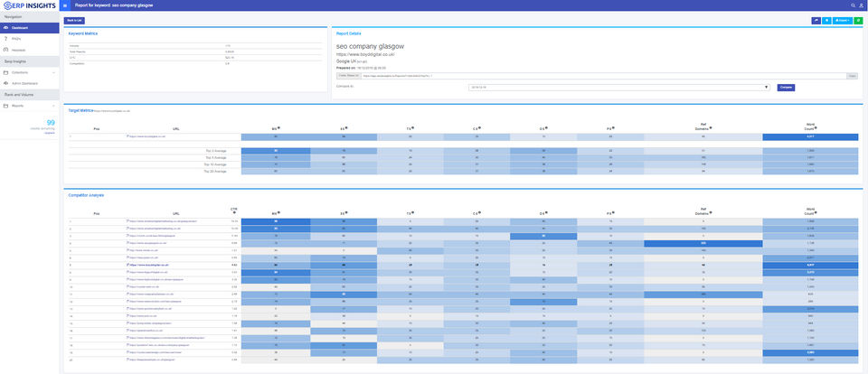Expand the Reports chevron arrow
The width and height of the screenshot is (868, 374).
click(53, 106)
